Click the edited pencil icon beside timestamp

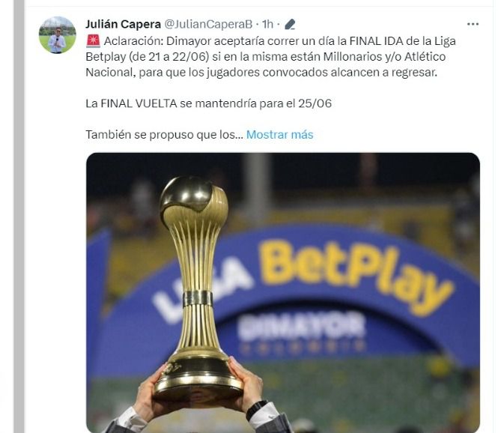click(290, 24)
